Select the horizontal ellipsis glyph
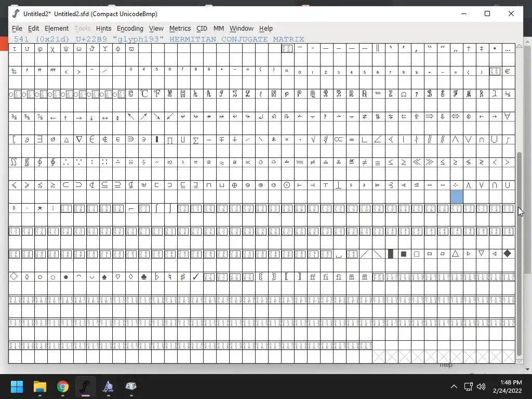532x399 pixels. pyautogui.click(x=508, y=49)
